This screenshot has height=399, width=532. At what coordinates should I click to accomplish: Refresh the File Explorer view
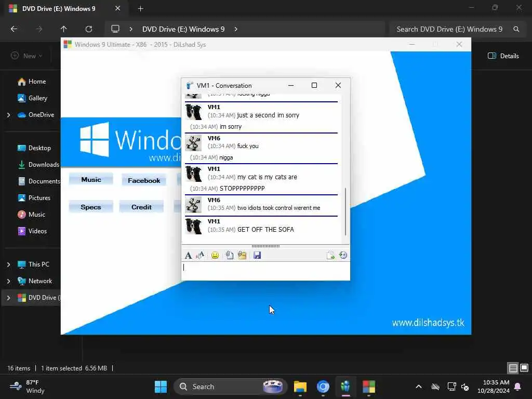pos(89,29)
